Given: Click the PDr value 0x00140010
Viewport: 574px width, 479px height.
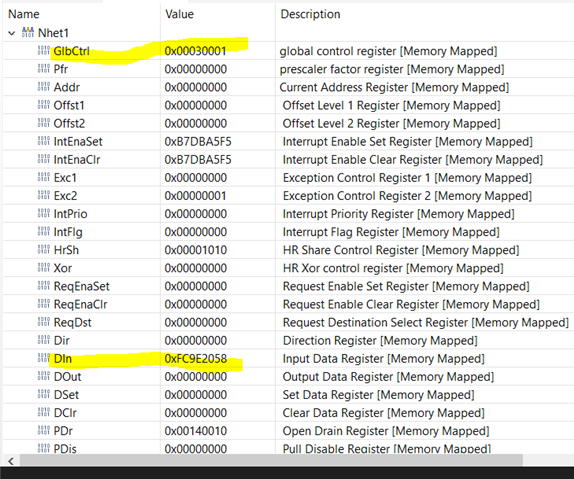Looking at the screenshot, I should click(196, 431).
